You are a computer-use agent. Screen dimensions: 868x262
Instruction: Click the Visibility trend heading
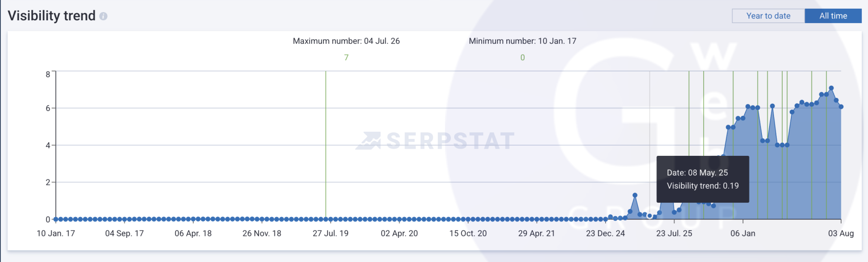point(52,16)
